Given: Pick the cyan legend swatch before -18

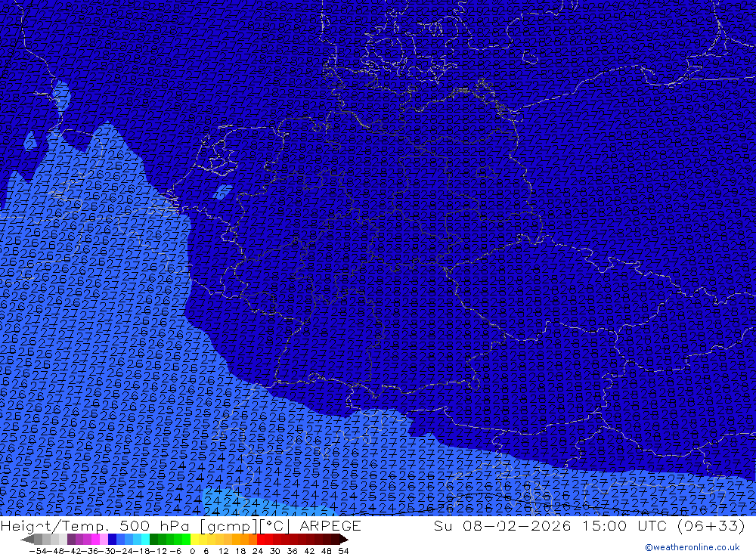Looking at the screenshot, I should 145,539.
